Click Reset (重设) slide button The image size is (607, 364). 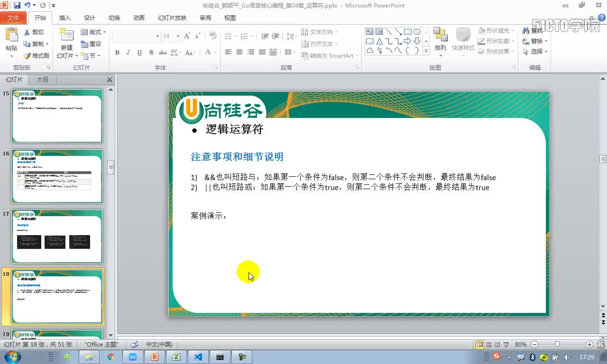pos(91,44)
